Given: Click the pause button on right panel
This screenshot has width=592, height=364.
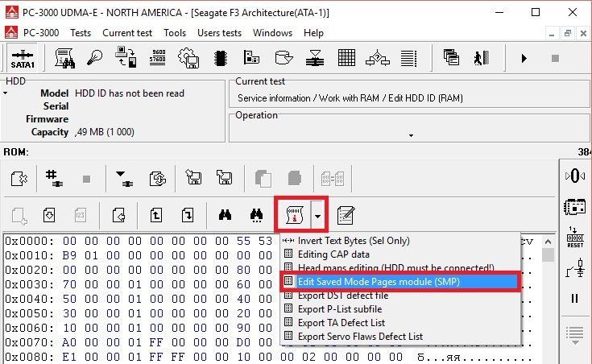Looking at the screenshot, I should point(574,298).
